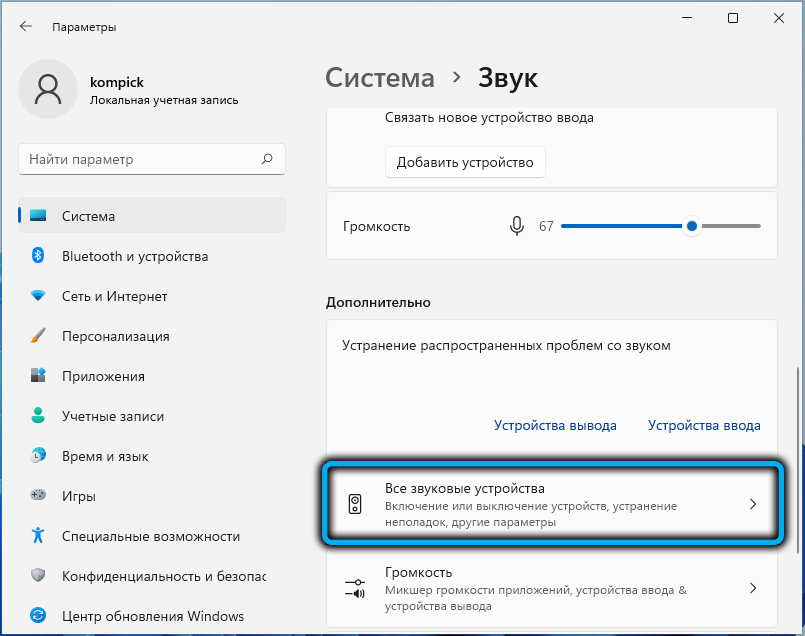
Task: Expand the Все звуковые устройства chevron
Action: pyautogui.click(x=753, y=505)
